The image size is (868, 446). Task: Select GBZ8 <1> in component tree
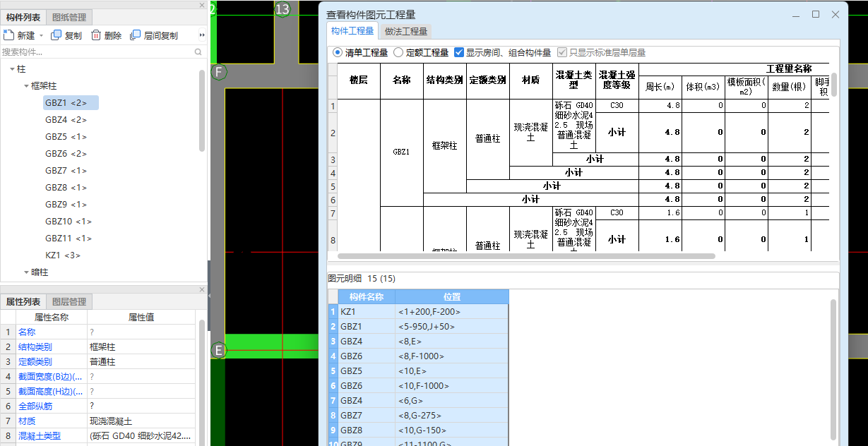pos(66,187)
